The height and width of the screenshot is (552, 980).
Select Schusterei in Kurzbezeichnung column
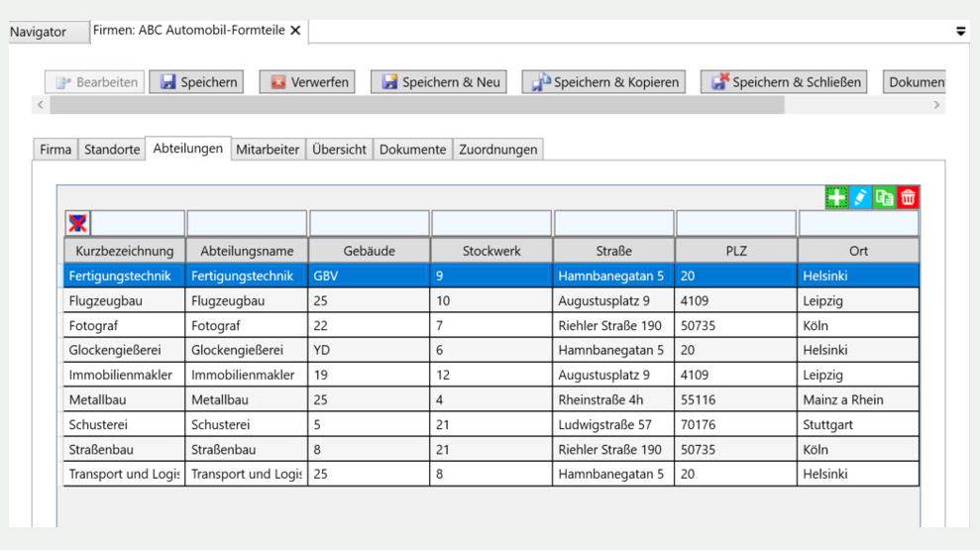(x=125, y=424)
